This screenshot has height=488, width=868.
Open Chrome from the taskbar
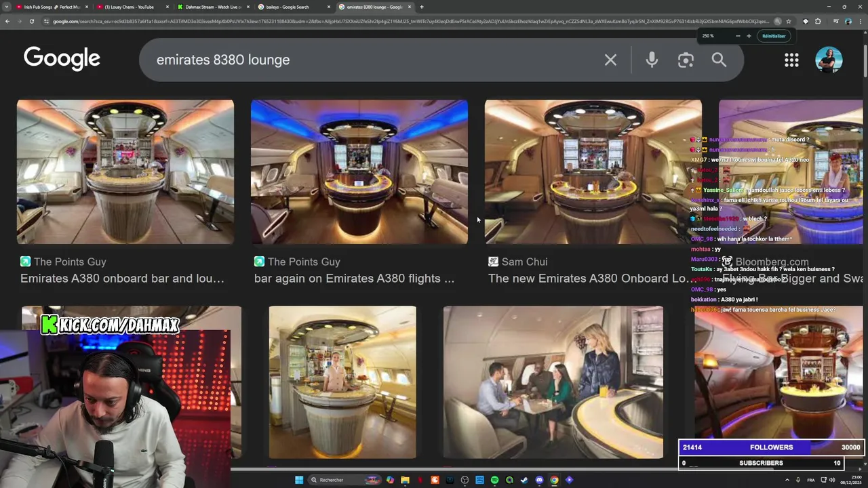(554, 480)
